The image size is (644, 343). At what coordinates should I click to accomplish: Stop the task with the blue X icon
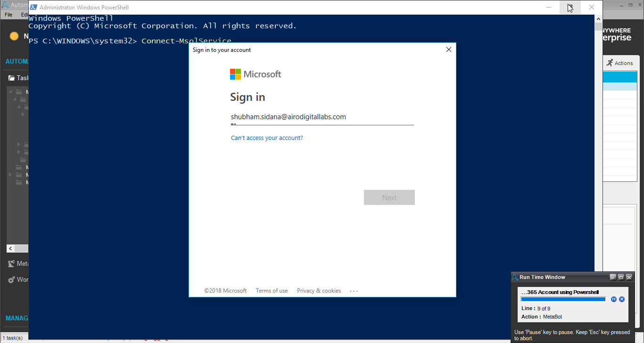622,299
